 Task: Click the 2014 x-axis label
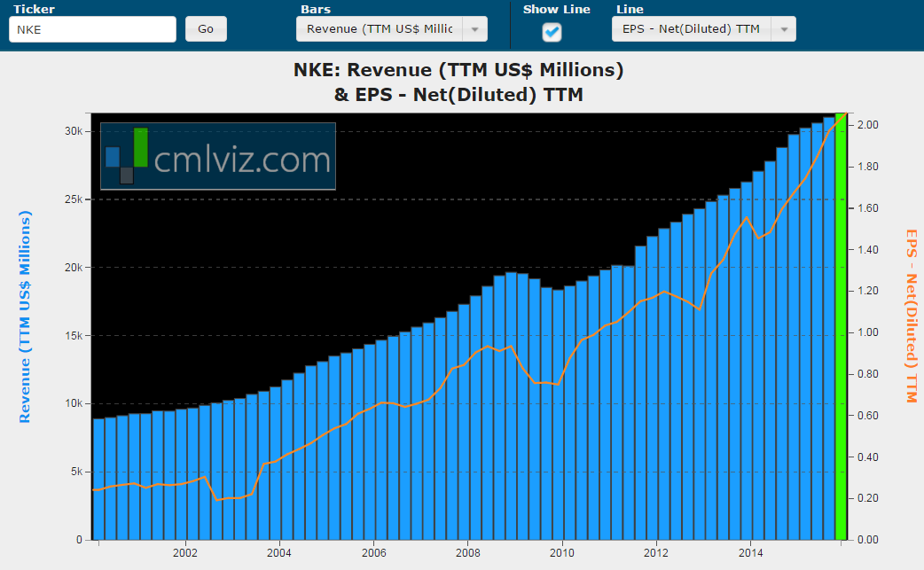coord(750,553)
